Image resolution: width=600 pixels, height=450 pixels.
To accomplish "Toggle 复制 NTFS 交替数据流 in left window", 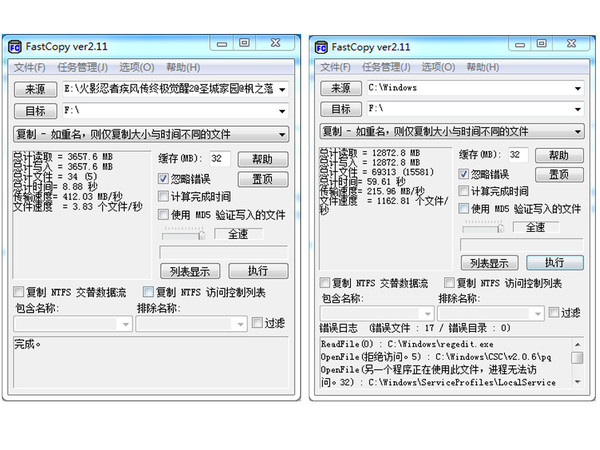I will (x=18, y=292).
